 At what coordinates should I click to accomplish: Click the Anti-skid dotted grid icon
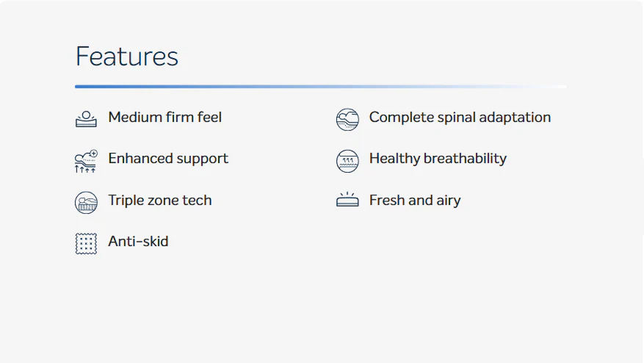pyautogui.click(x=86, y=243)
